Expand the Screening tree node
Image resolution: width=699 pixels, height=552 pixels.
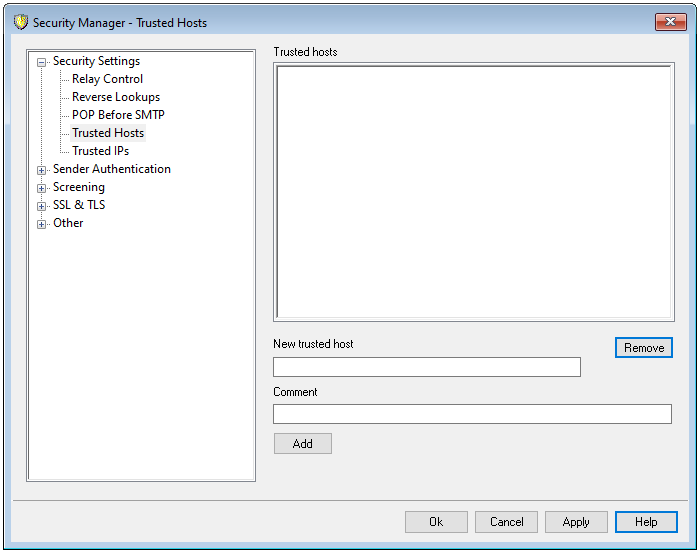pyautogui.click(x=42, y=188)
